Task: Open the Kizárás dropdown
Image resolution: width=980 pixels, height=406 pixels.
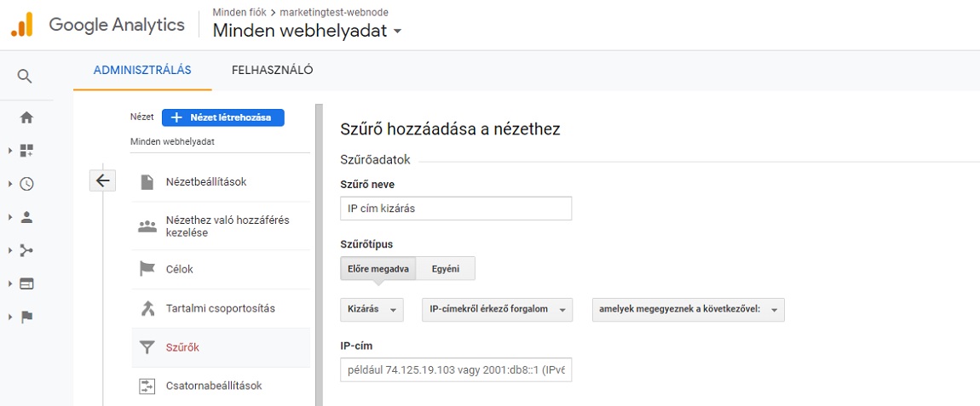Action: point(372,310)
